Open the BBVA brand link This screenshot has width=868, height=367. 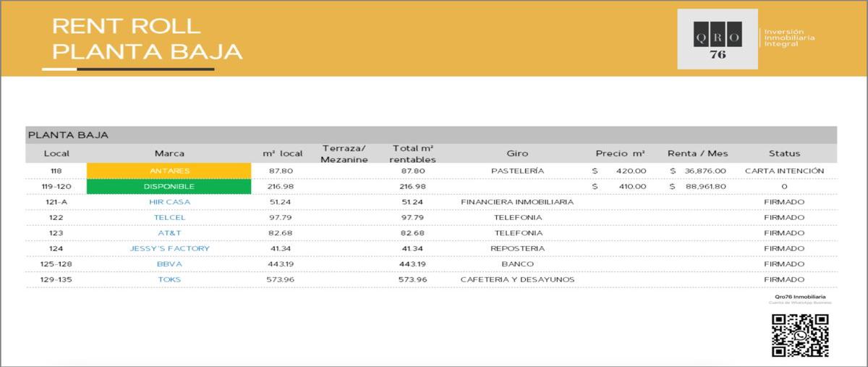coord(169,264)
